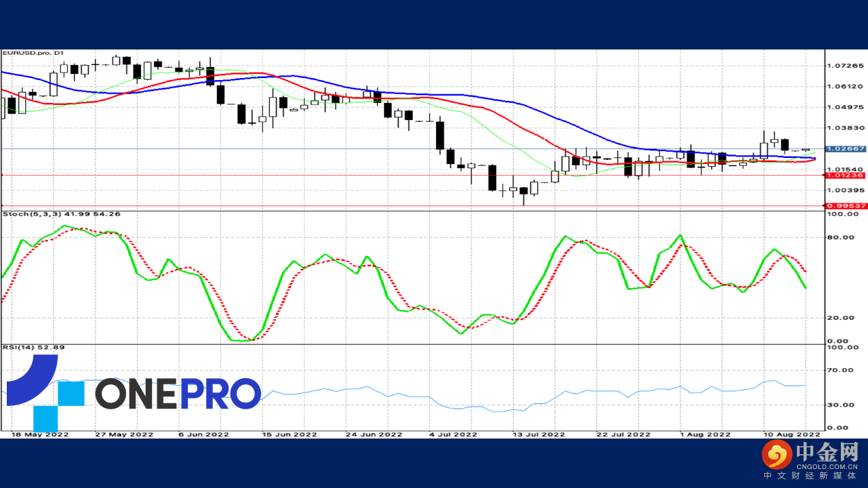The width and height of the screenshot is (868, 488).
Task: Click the 22 Jul 2022 date label
Action: pos(623,434)
